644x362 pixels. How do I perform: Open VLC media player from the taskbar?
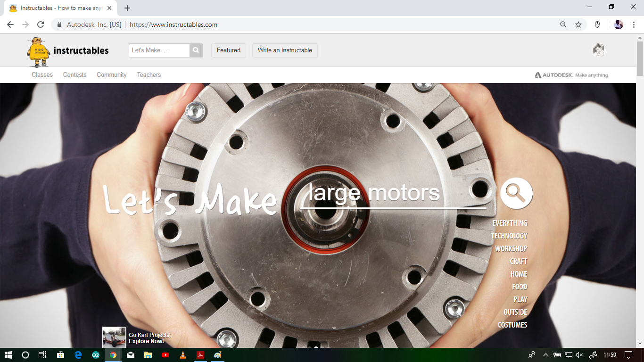click(x=183, y=355)
